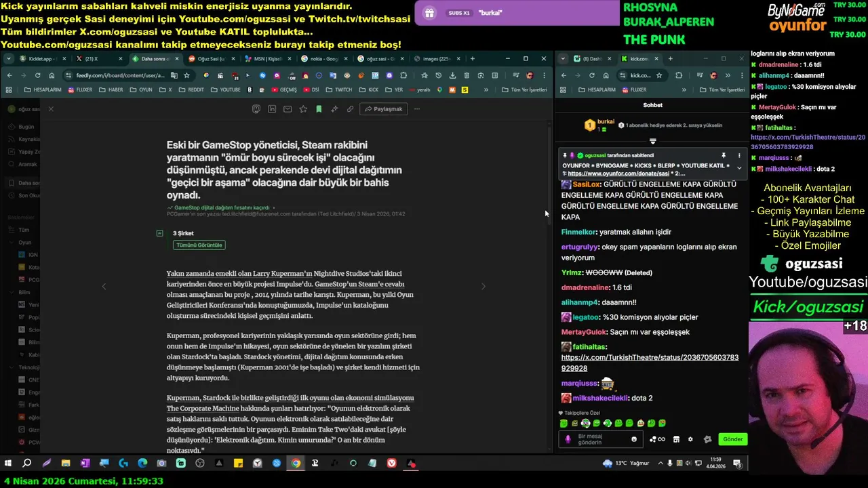
Task: Click home button in left browser
Action: pos(52,75)
